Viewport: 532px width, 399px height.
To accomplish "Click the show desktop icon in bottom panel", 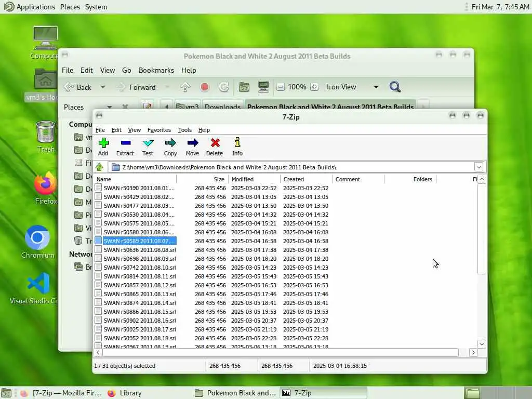I will [x=6, y=393].
